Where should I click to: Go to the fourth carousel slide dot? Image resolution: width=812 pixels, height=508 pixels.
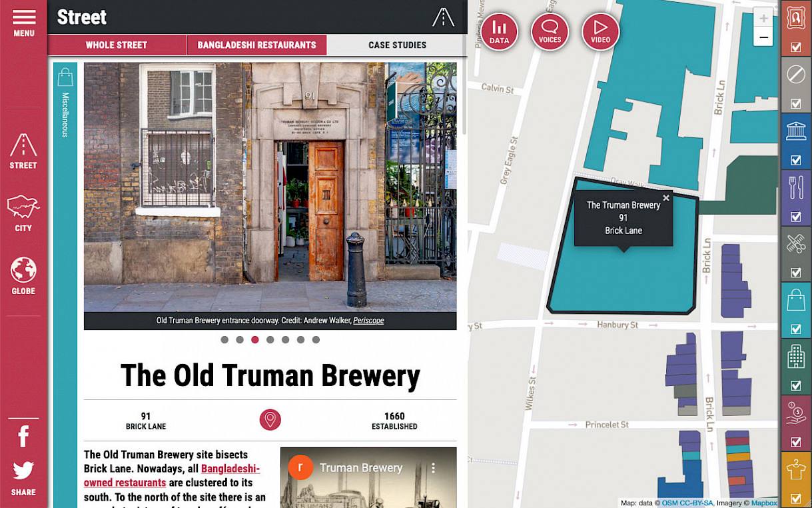tap(270, 340)
